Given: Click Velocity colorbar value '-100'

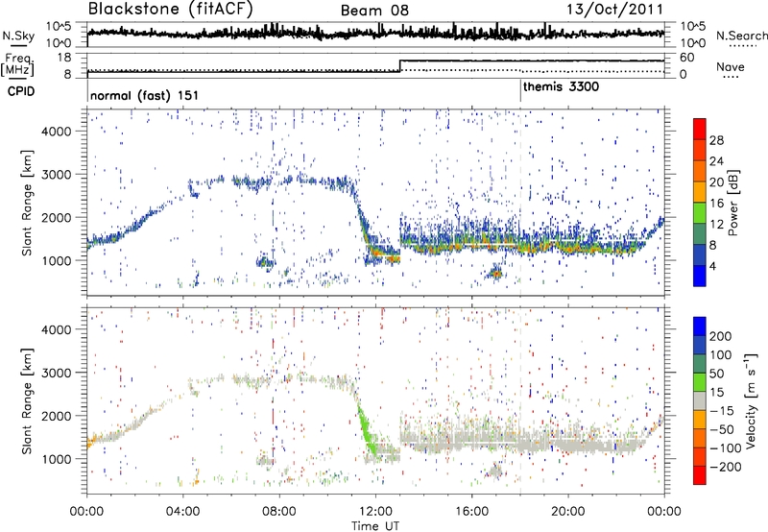Looking at the screenshot, I should (726, 447).
